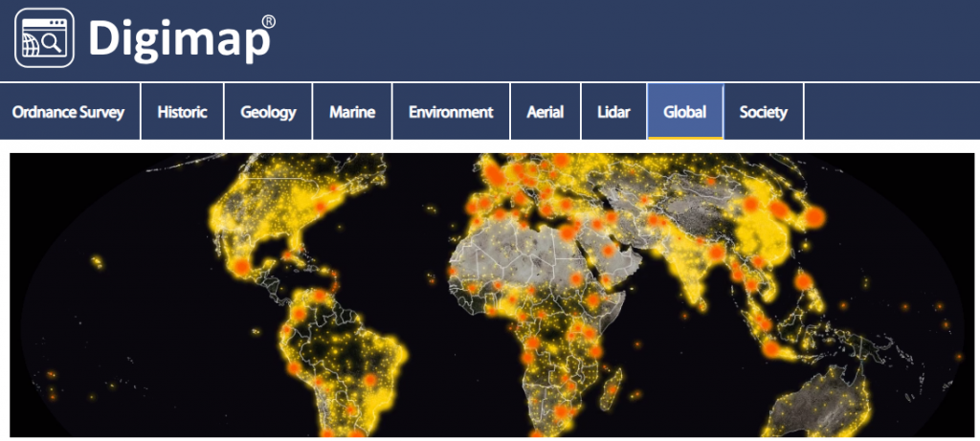Open the Lidar tab
Image resolution: width=980 pixels, height=441 pixels.
pos(613,112)
